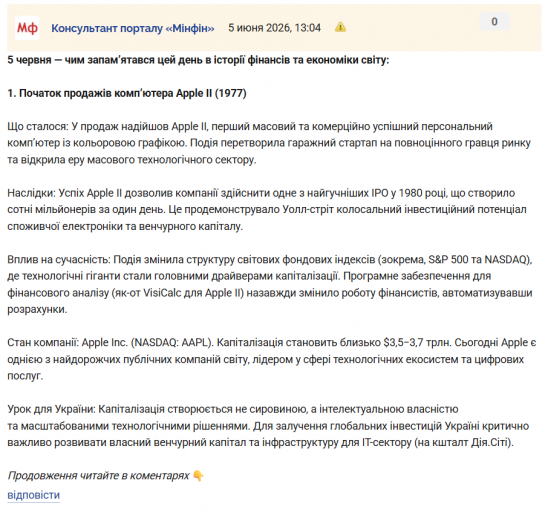Open the Консультант порталу «Мінфін» profile link
This screenshot has width=548, height=512.
[133, 28]
